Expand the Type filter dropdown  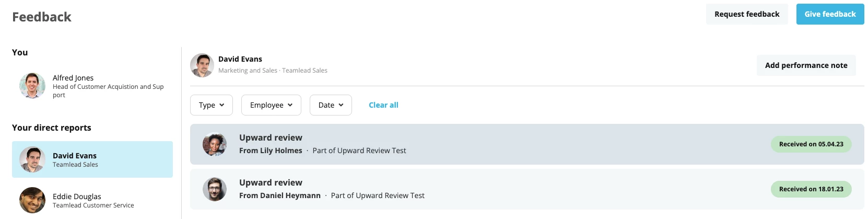[x=212, y=105]
